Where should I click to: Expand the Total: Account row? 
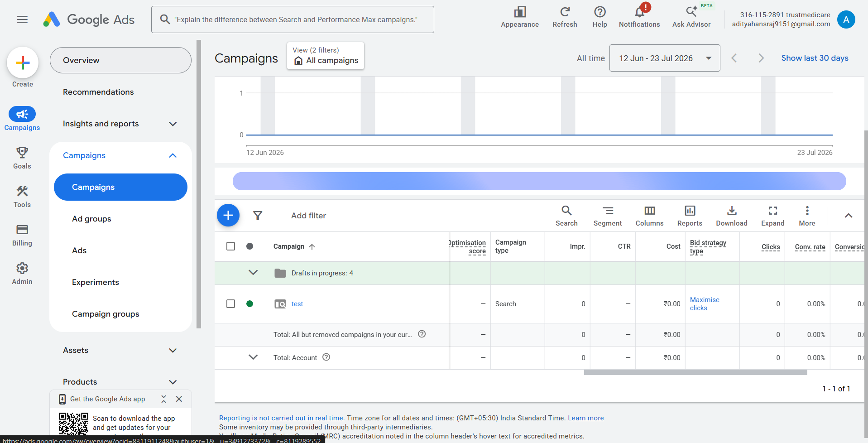coord(253,357)
